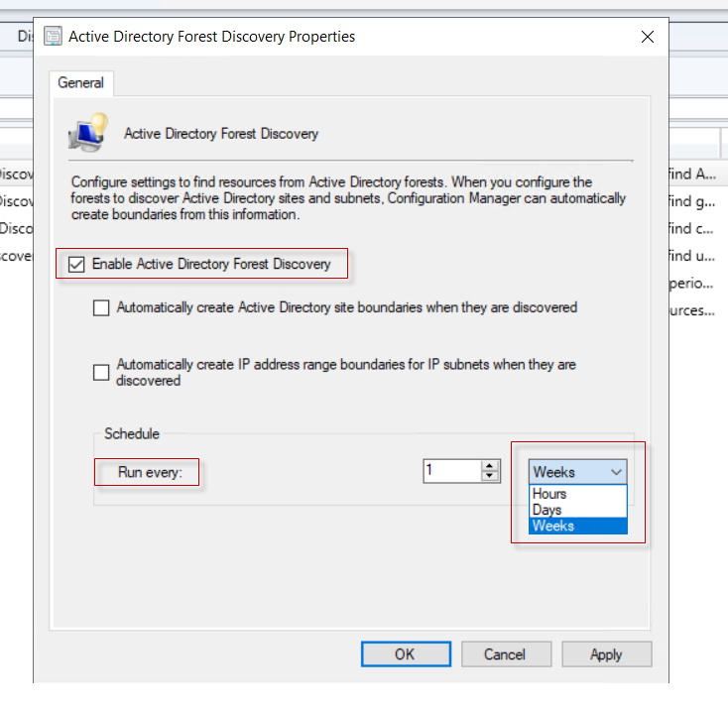Click the Schedule group label
The image size is (728, 710).
coord(132,433)
